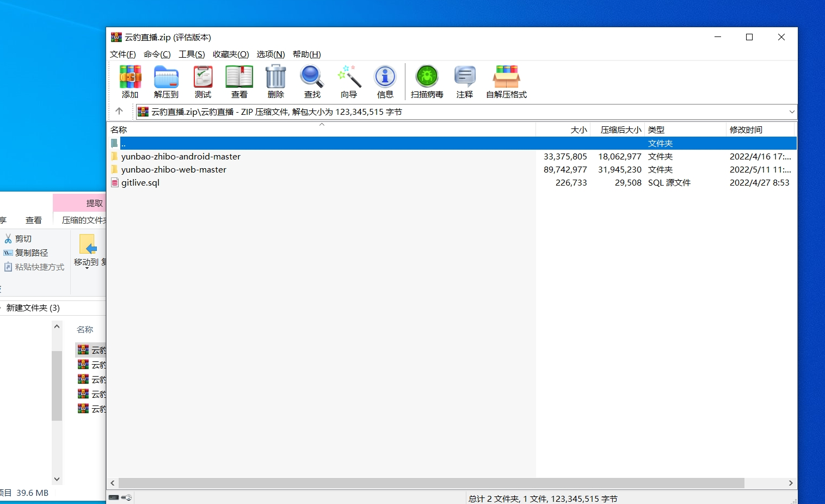The width and height of the screenshot is (825, 504).
Task: Click Explorer scrollbar down arrow
Action: 57,479
